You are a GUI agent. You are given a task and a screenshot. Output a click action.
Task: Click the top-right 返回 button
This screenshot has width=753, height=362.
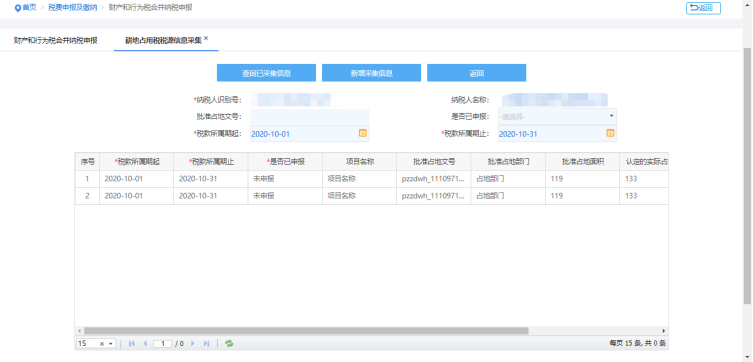coord(703,8)
